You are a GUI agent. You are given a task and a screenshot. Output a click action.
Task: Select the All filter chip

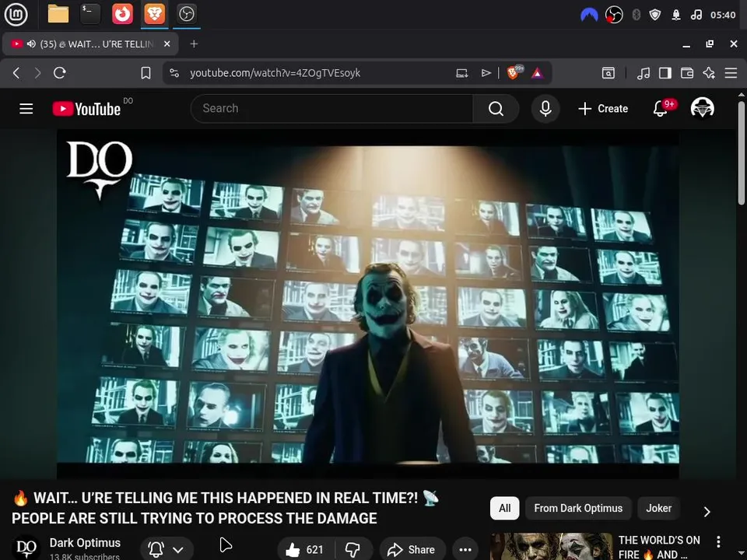click(504, 508)
